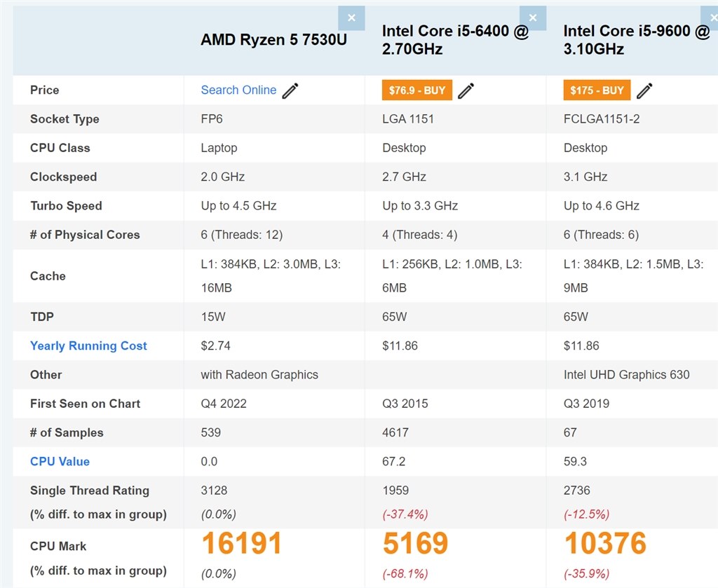Image resolution: width=718 pixels, height=588 pixels.
Task: Click the TDP row label
Action: tap(41, 317)
